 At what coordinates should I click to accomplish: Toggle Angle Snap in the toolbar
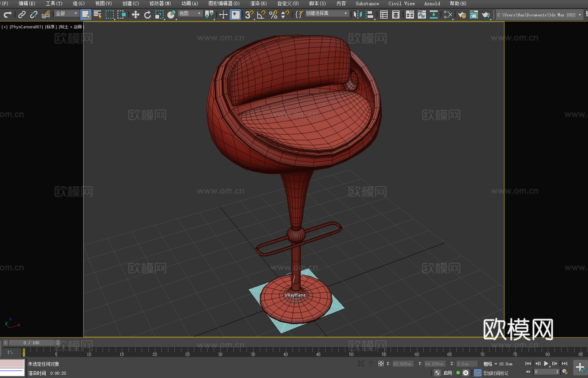click(261, 15)
